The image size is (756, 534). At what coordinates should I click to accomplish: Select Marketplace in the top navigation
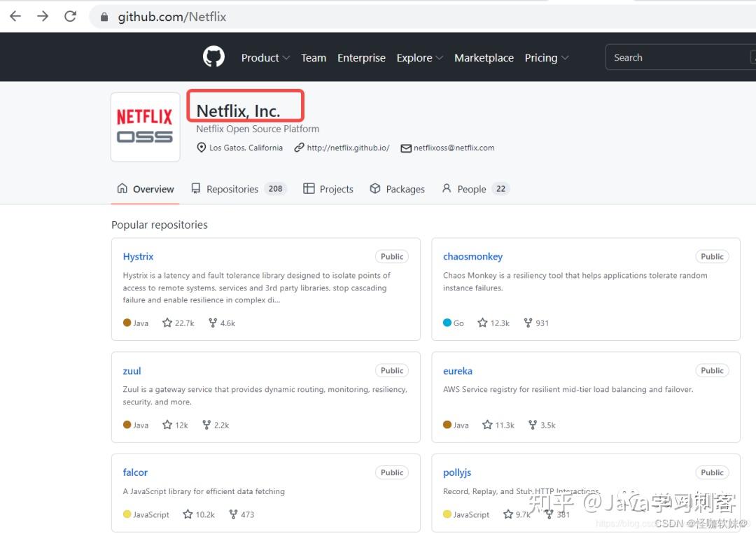click(x=484, y=57)
